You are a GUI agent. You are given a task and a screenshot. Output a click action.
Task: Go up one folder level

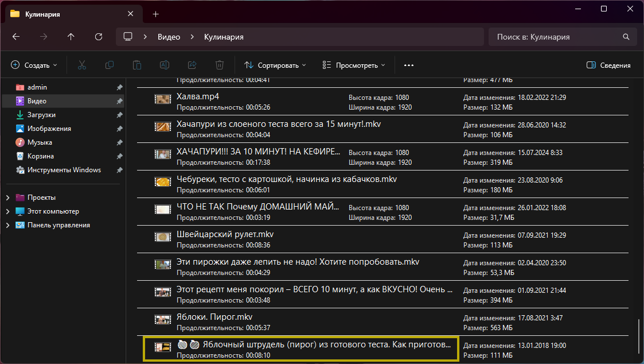[x=71, y=37]
